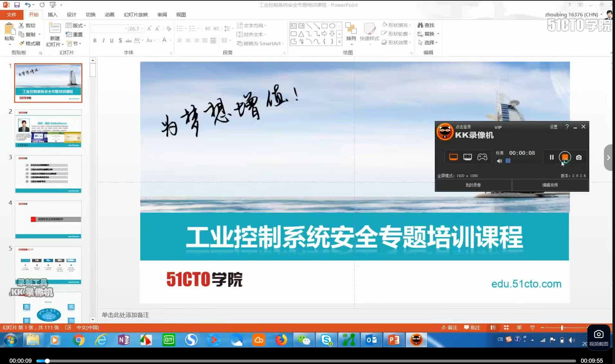The width and height of the screenshot is (615, 364).
Task: Click 点击登录 to sign in to KK录像机
Action: pyautogui.click(x=464, y=127)
